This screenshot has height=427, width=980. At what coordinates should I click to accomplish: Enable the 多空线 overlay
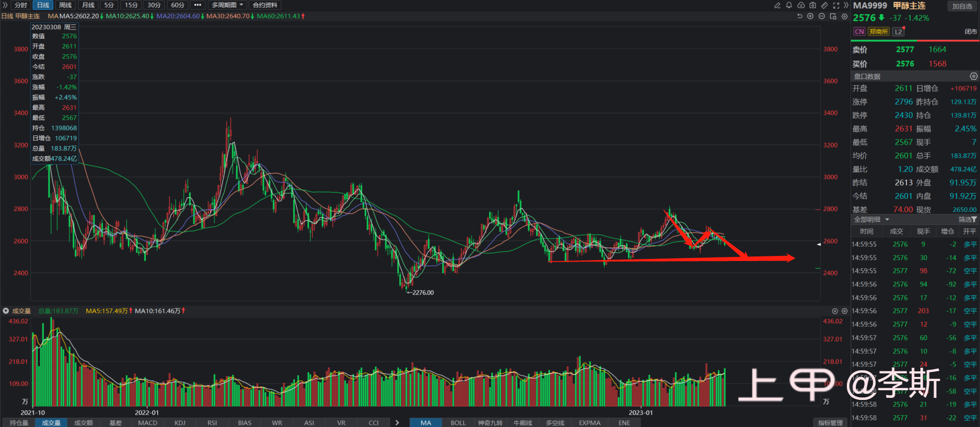pos(555,423)
